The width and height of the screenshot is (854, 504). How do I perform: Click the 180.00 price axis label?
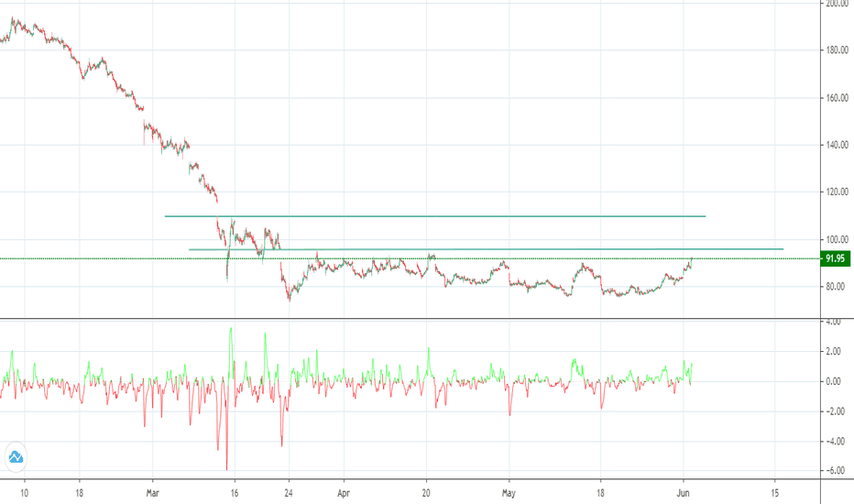(x=838, y=50)
